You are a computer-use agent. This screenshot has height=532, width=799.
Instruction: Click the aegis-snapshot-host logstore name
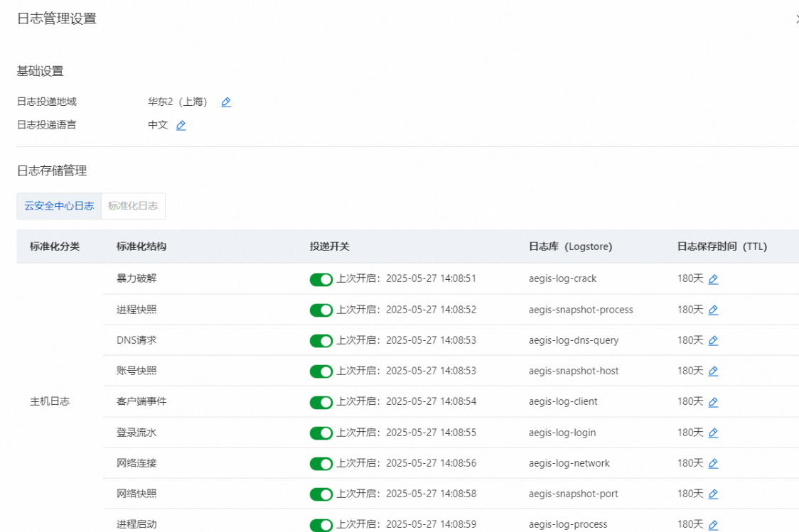(574, 371)
